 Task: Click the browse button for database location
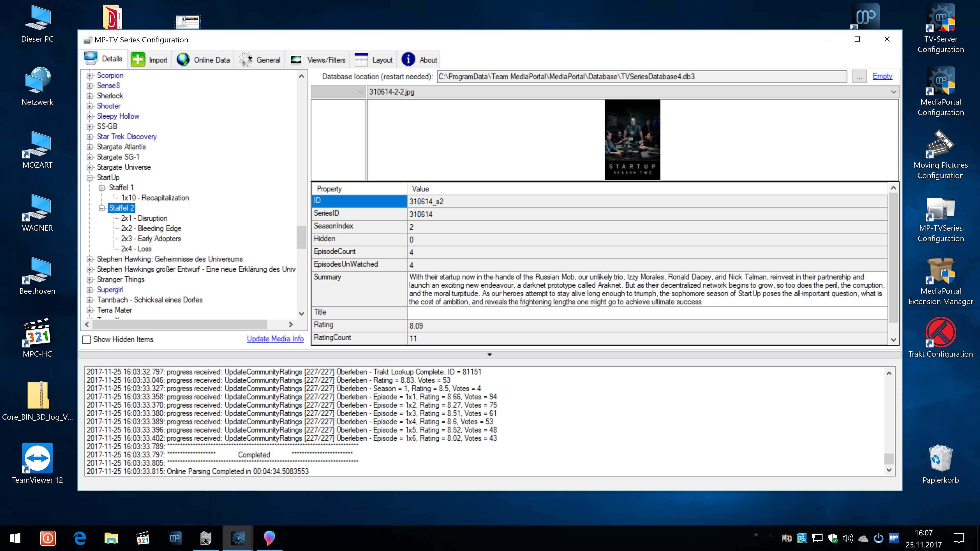coord(859,77)
